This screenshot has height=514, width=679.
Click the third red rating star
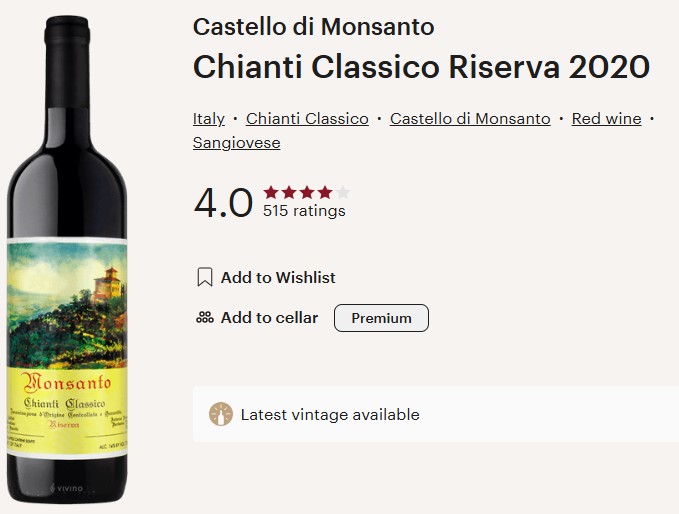point(307,192)
